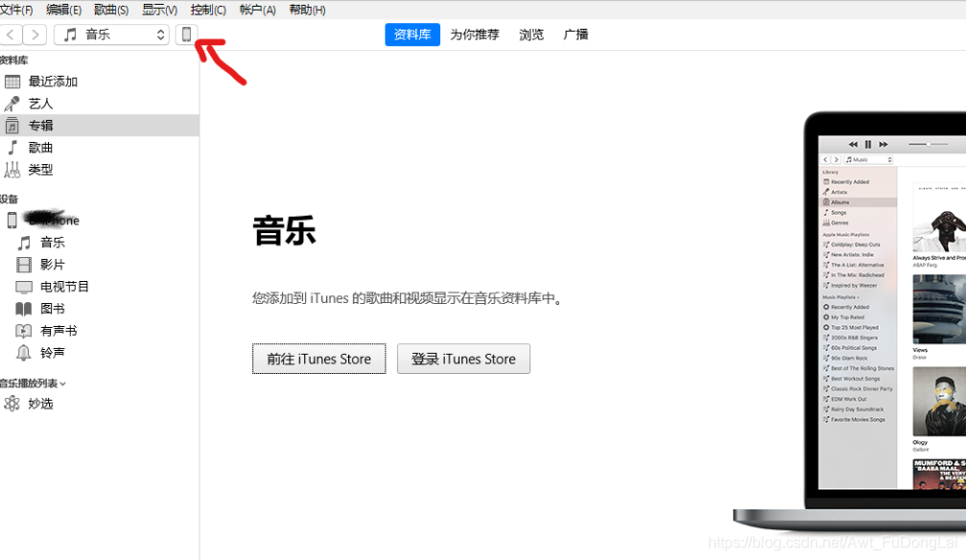Open the 显示(V) menu
Viewport: 966px width, 560px height.
coord(159,10)
